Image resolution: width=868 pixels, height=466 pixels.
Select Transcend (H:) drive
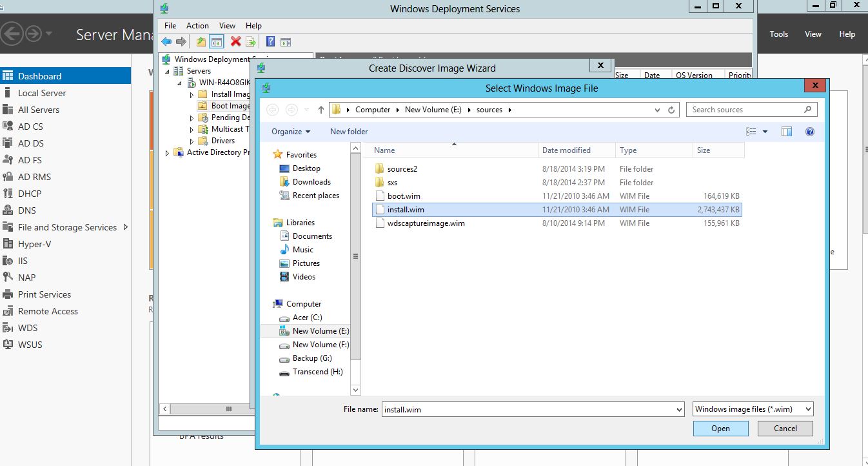(x=317, y=372)
